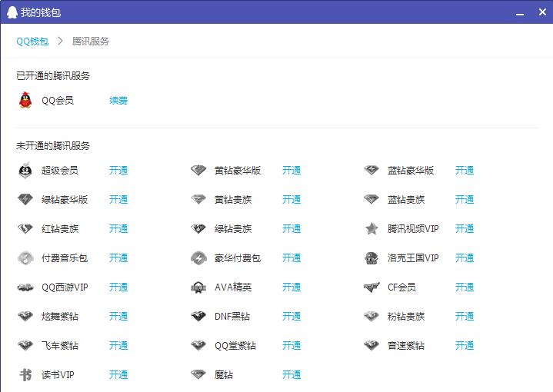553x392 pixels.
Task: Click the QQ会员 red penguin icon
Action: tap(25, 101)
